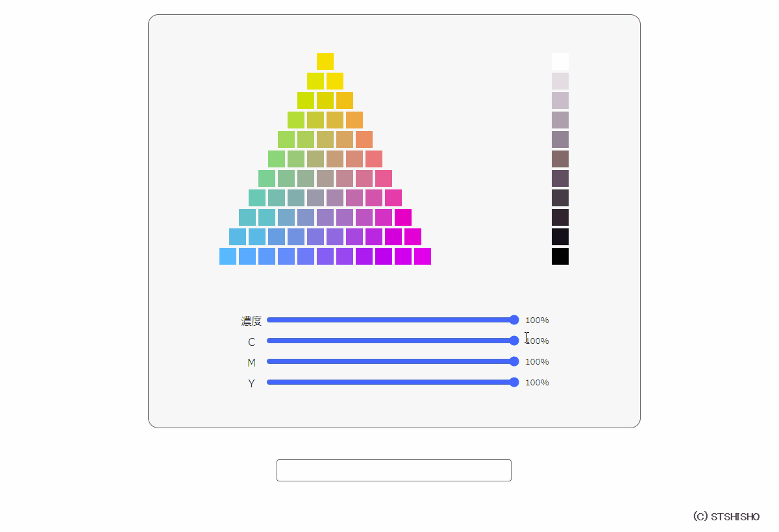Click the orange swatch ending the fourth row
779x532 pixels.
pos(354,120)
